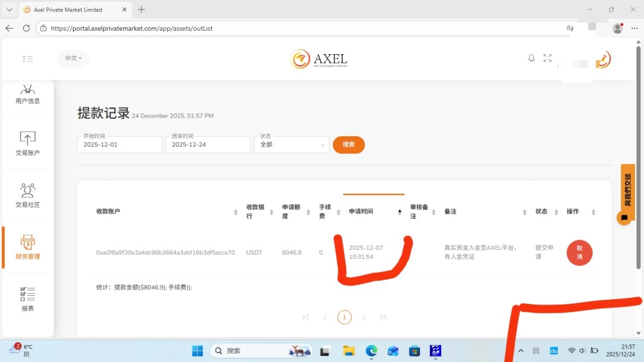The image size is (644, 362).
Task: Sort by 收款账户 column
Action: [235, 212]
